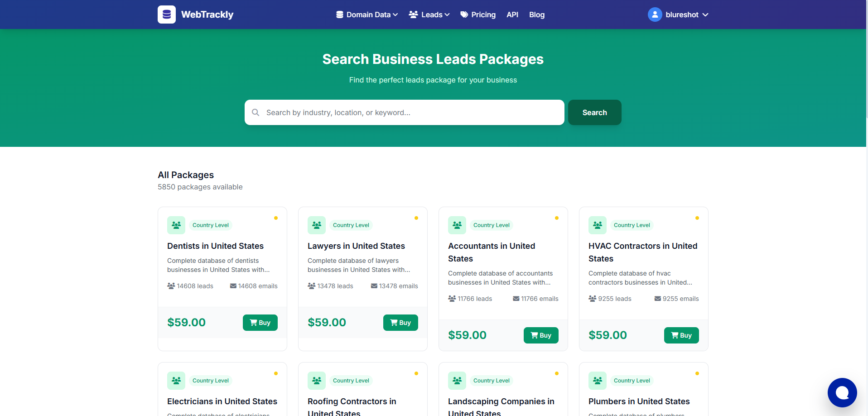Viewport: 868px width, 416px height.
Task: Click Country Level tag on HVAC card
Action: click(632, 225)
